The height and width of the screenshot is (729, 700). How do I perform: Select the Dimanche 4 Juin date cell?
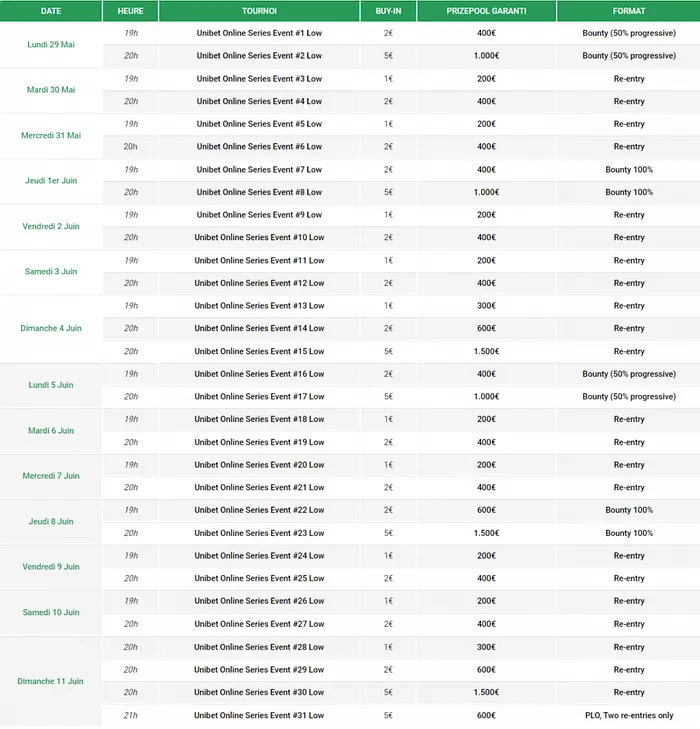pos(51,328)
